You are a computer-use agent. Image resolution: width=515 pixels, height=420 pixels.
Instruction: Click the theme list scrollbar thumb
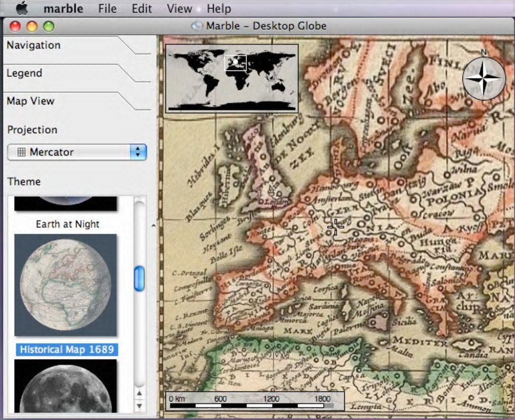[139, 278]
